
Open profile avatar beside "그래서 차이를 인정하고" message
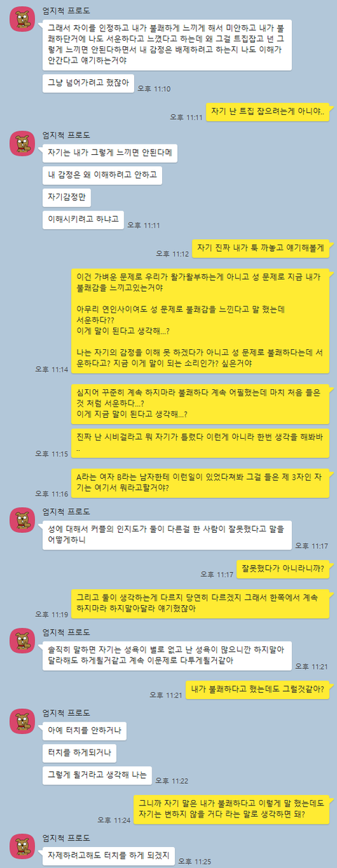[22, 20]
